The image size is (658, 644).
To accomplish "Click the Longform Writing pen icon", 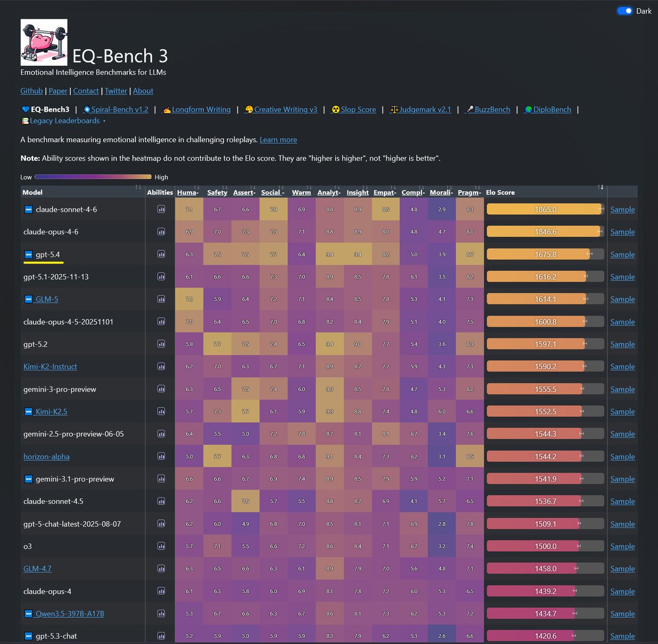I will click(167, 109).
